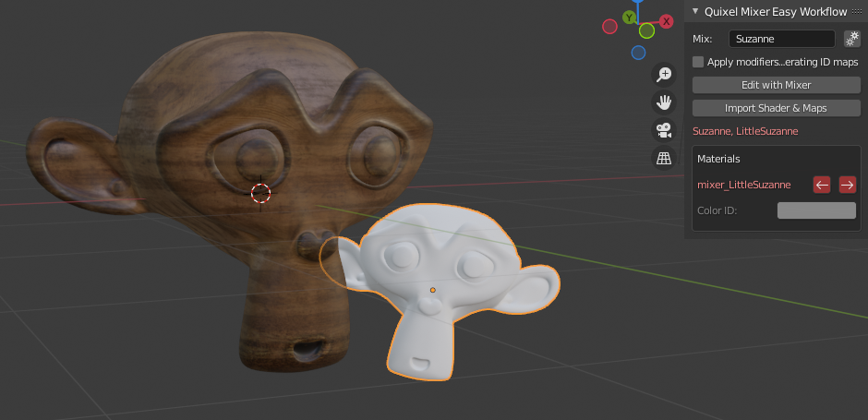Collapse the Quixel Mixer Easy Workflow panel
The image size is (868, 420).
tap(696, 11)
